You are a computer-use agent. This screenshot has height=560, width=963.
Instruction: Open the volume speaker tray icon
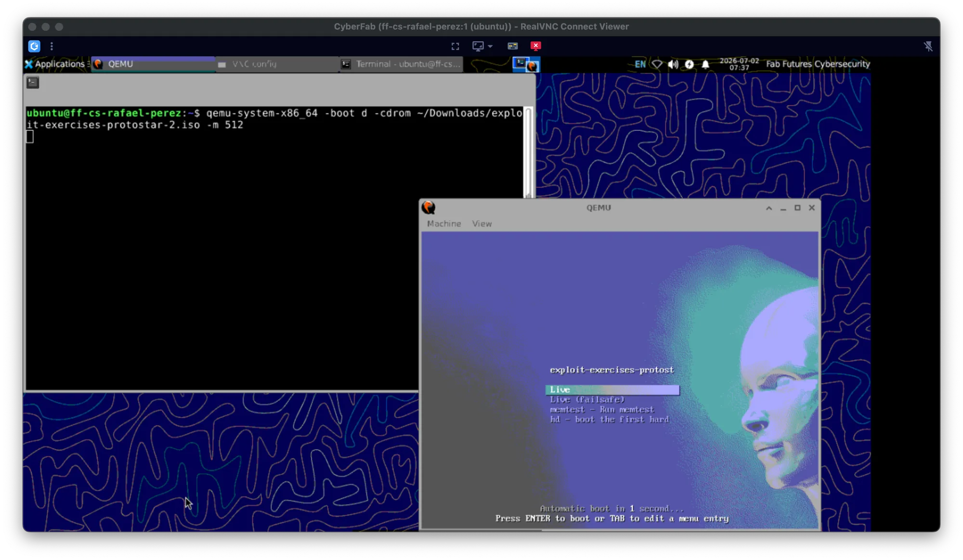point(673,64)
